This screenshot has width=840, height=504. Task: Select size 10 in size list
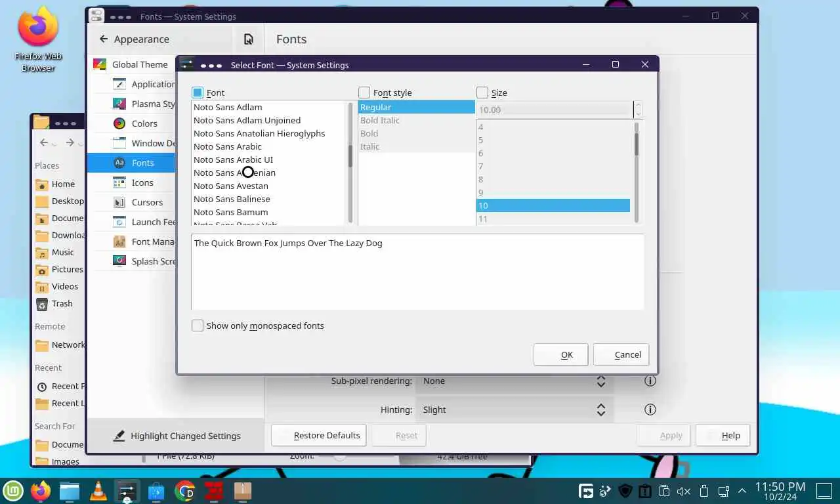[x=553, y=205]
